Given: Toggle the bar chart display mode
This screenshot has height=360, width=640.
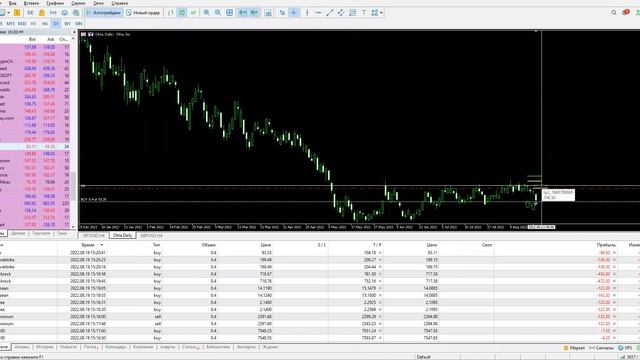Looking at the screenshot, I should click(x=170, y=13).
